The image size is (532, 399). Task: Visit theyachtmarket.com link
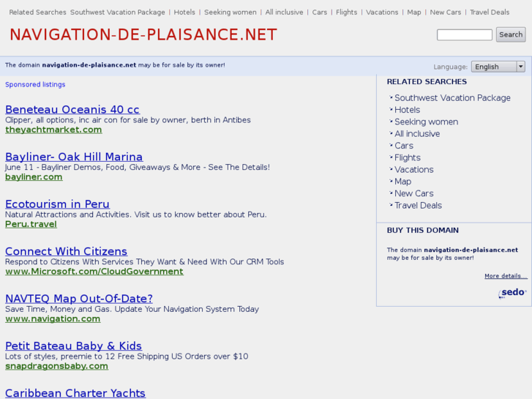point(53,130)
